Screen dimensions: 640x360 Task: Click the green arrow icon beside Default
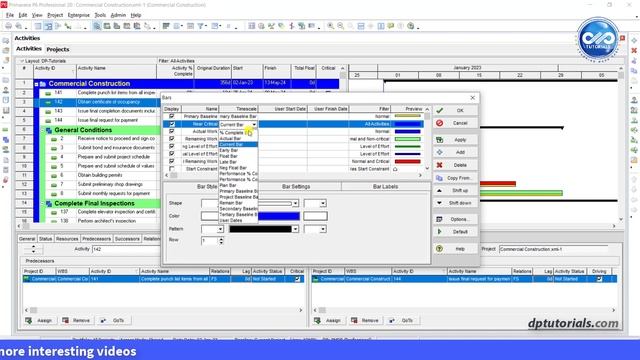click(440, 231)
